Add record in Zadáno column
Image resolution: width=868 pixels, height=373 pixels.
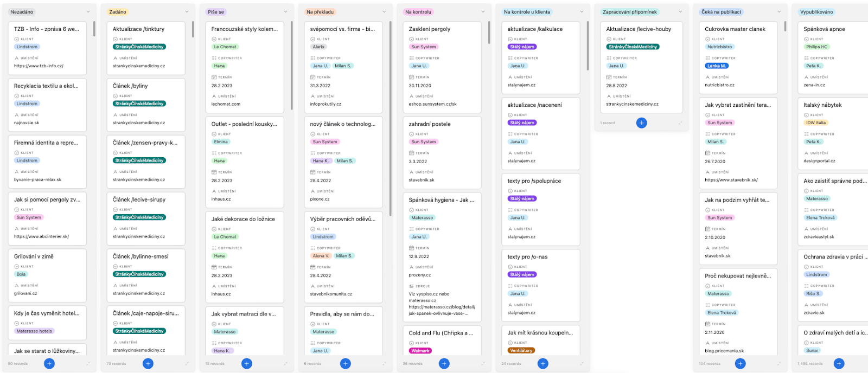click(x=148, y=364)
